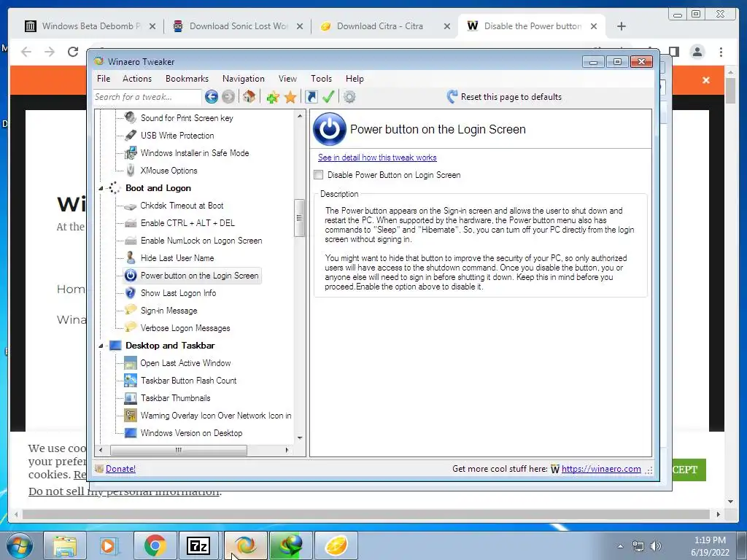Click Reset this page to defaults
Image resolution: width=747 pixels, height=560 pixels.
(x=504, y=97)
